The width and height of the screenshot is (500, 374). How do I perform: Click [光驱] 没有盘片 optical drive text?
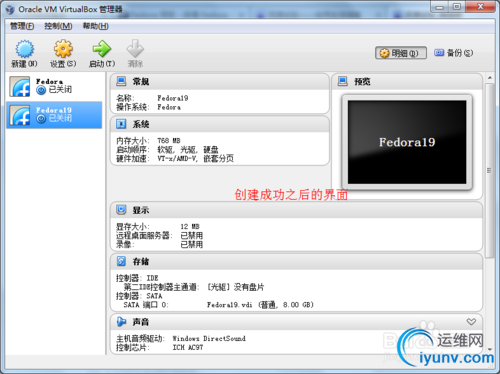tap(236, 287)
